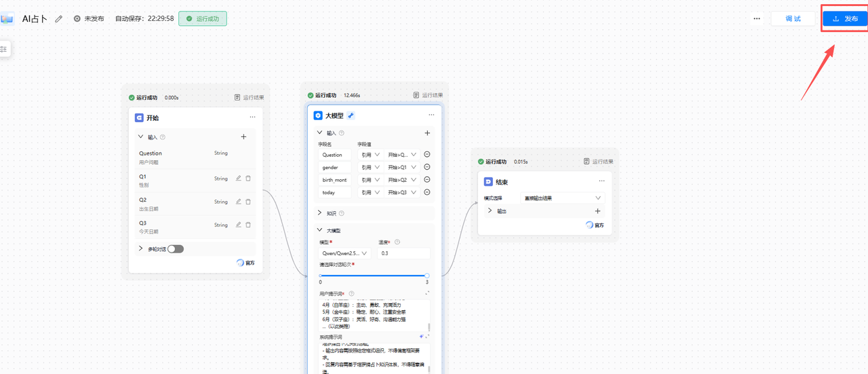868x374 pixels.
Task: Open the settings sliders icon at left edge
Action: point(4,49)
